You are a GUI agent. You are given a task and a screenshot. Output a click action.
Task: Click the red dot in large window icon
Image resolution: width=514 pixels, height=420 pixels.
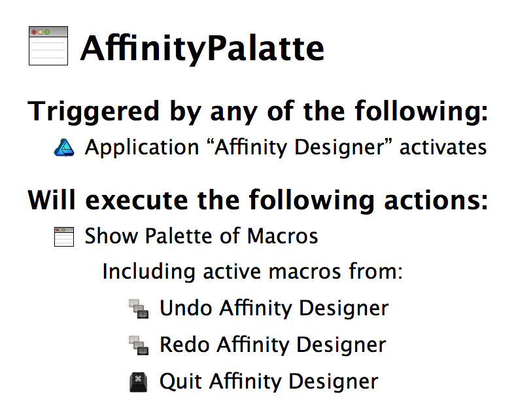[x=34, y=32]
